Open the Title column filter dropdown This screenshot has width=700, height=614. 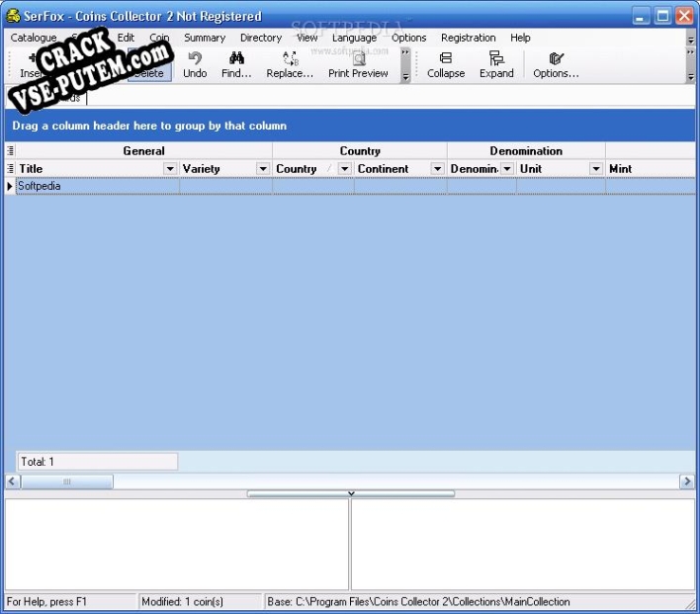coord(170,169)
